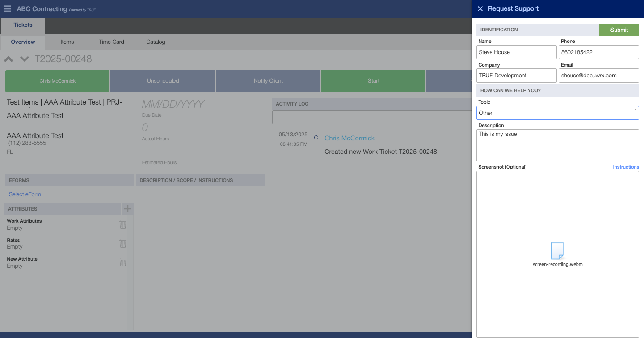Edit the Phone number field
This screenshot has height=338, width=644.
(599, 52)
